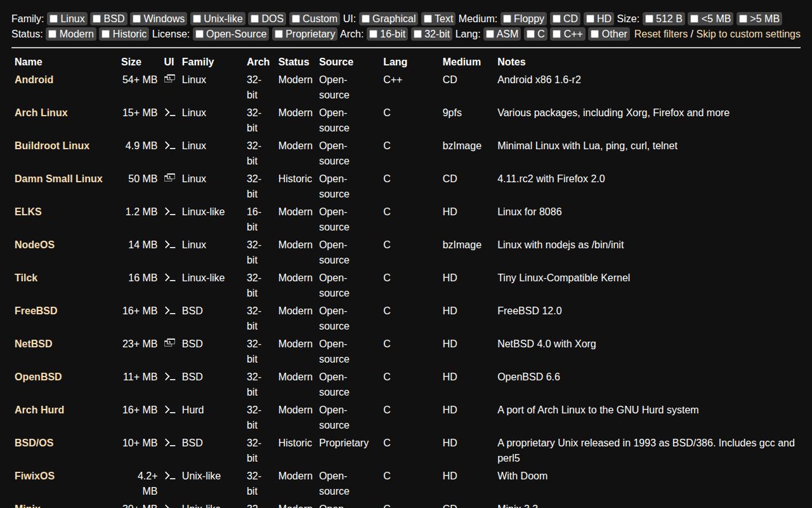The height and width of the screenshot is (508, 812).
Task: Open the Tilck operating system link
Action: (x=26, y=277)
